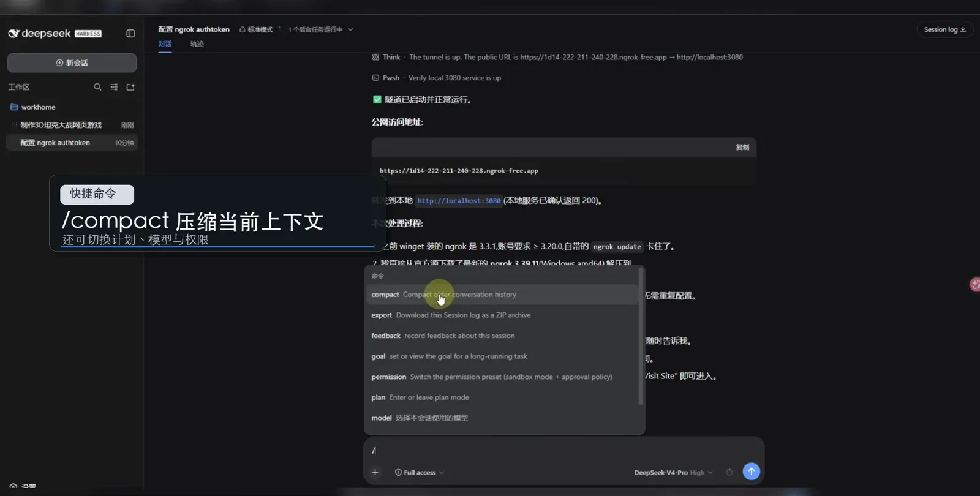Viewport: 980px width, 496px height.
Task: Click the floating pink icon at right edge
Action: point(974,285)
